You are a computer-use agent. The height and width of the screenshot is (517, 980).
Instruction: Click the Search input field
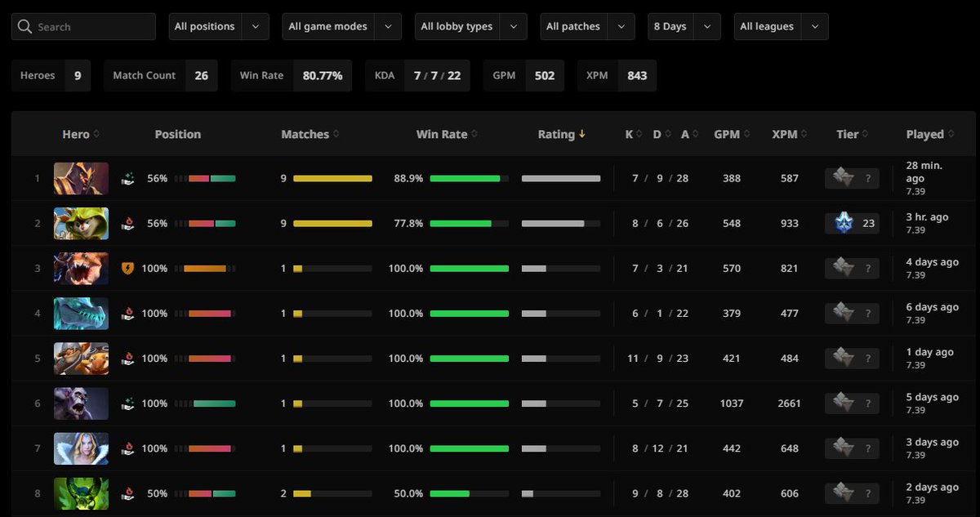[x=83, y=26]
